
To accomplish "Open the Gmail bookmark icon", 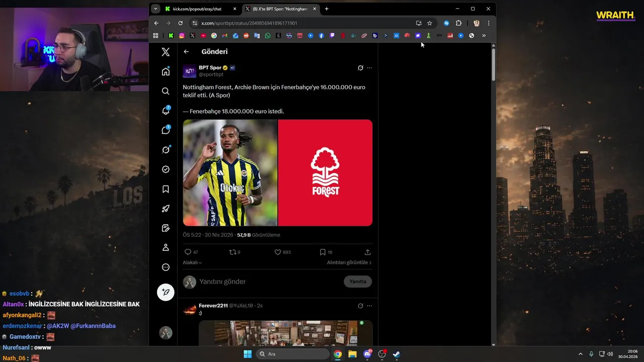I will click(224, 36).
